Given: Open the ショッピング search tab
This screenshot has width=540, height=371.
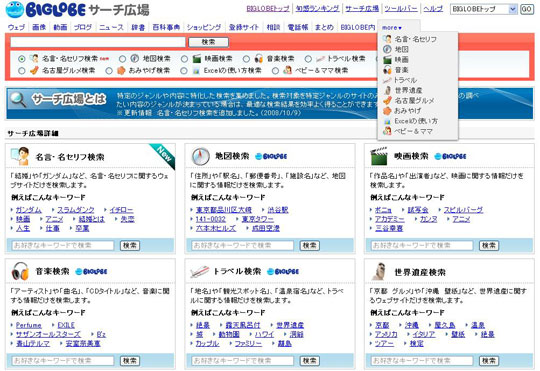Looking at the screenshot, I should (x=204, y=27).
